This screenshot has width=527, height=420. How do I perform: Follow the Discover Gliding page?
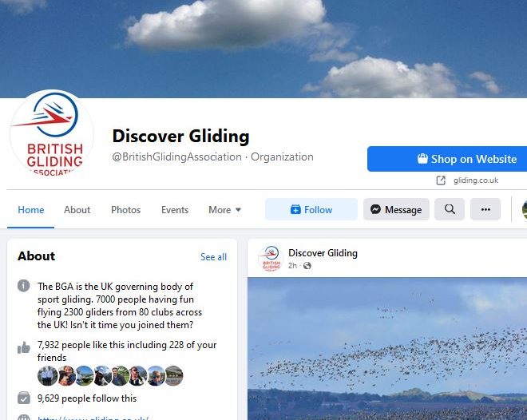pos(311,209)
